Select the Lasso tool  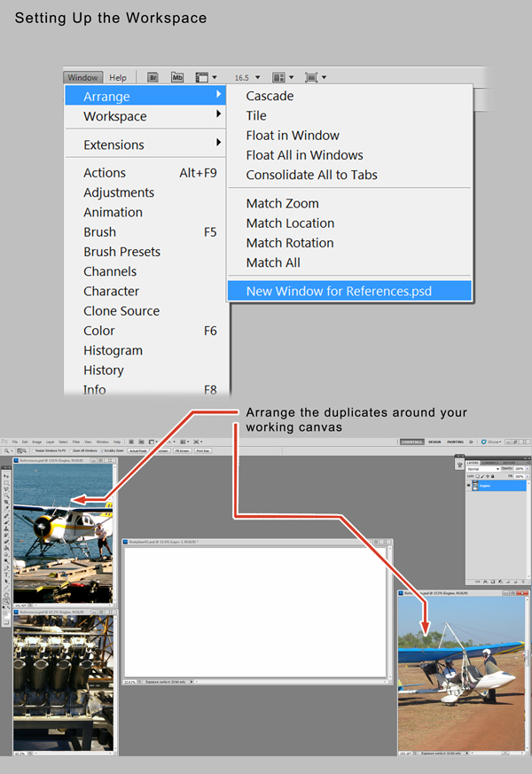(x=6, y=489)
